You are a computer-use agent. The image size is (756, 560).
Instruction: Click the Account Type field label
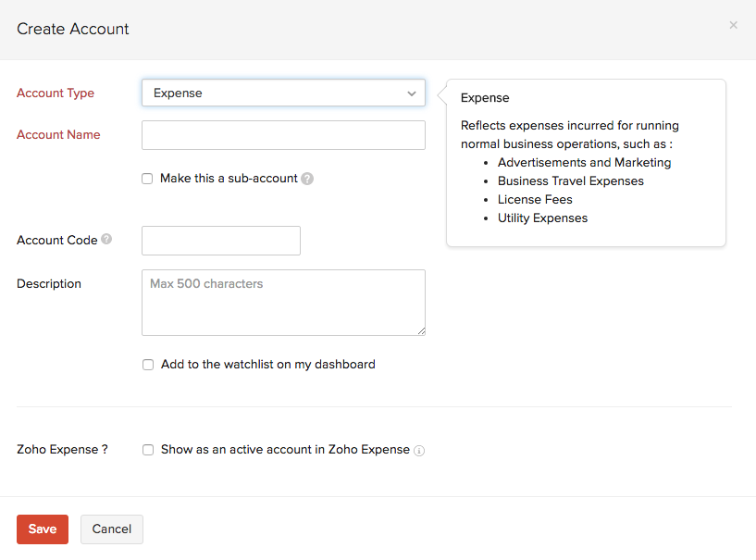pyautogui.click(x=56, y=93)
